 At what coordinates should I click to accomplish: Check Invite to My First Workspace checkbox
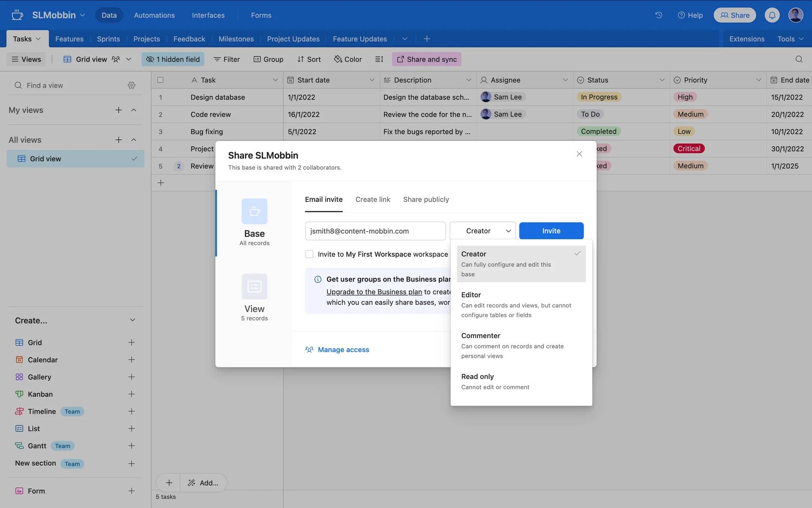pyautogui.click(x=310, y=254)
